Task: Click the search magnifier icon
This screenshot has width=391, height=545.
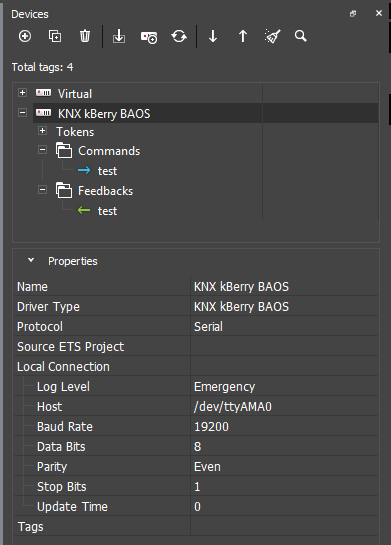Action: [x=301, y=36]
